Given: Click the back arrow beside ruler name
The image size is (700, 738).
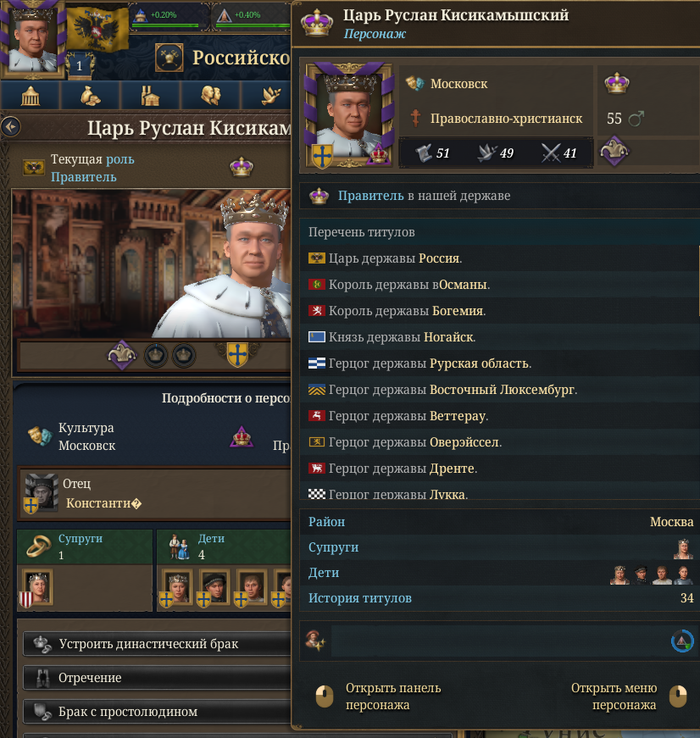Looking at the screenshot, I should tap(11, 127).
